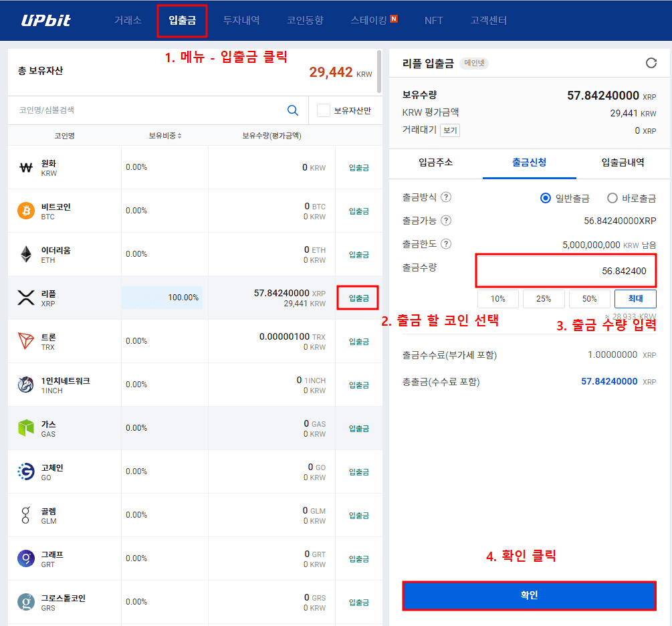Open the 스테이킹 menu
The image size is (672, 626).
(x=369, y=20)
